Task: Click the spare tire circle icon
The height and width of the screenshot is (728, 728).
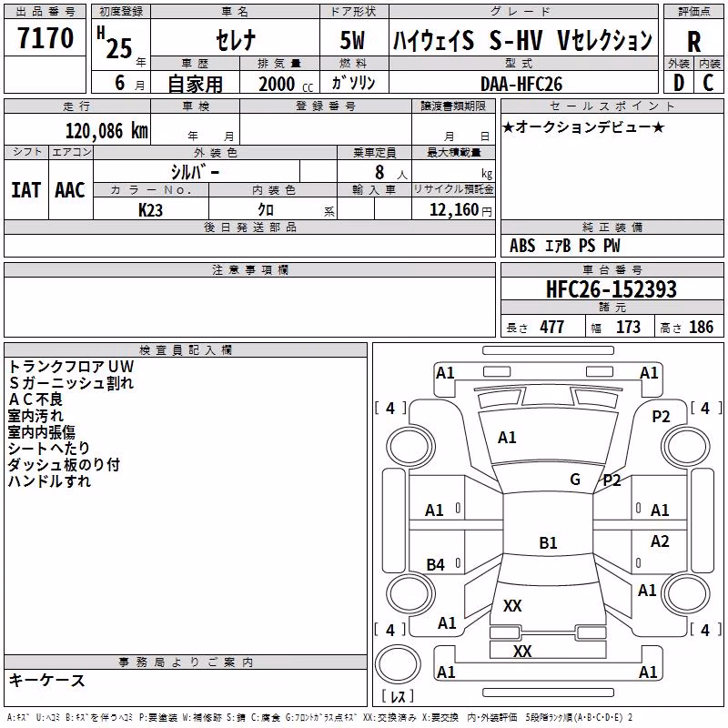Action: pyautogui.click(x=398, y=663)
